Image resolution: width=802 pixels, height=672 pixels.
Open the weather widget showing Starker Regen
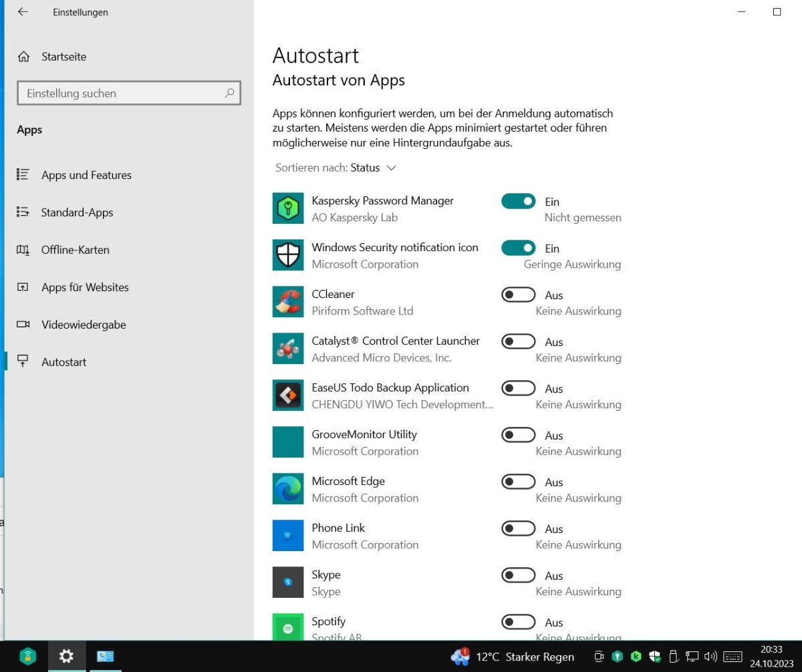coord(513,657)
